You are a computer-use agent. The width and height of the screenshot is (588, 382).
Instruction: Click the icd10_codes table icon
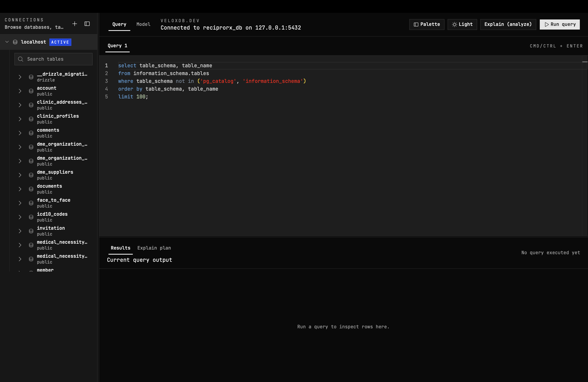point(31,217)
